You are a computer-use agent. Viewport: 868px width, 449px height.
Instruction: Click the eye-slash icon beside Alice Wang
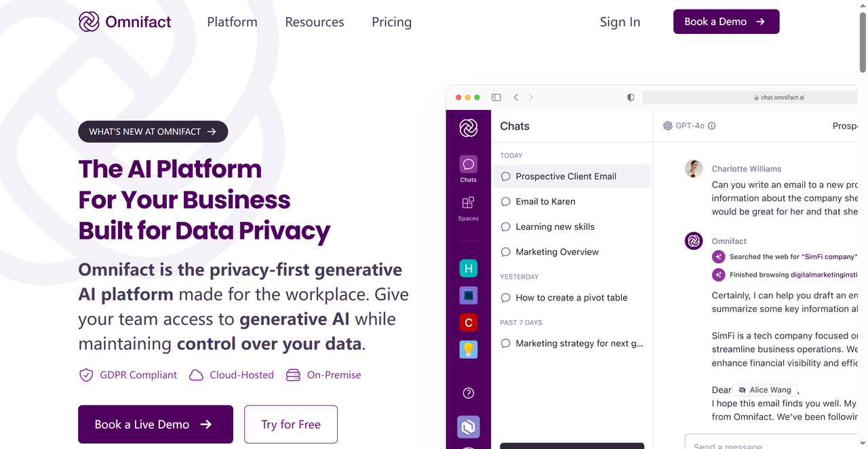tap(742, 390)
